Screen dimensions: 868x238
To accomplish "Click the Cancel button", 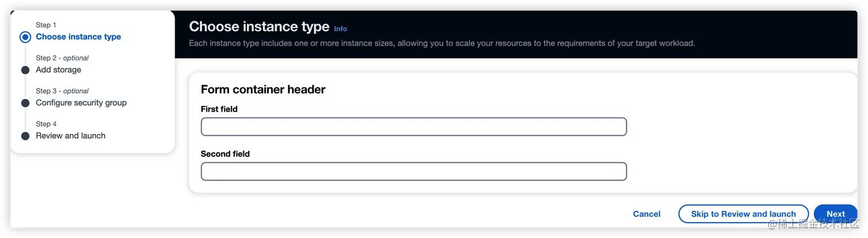I will coord(646,214).
